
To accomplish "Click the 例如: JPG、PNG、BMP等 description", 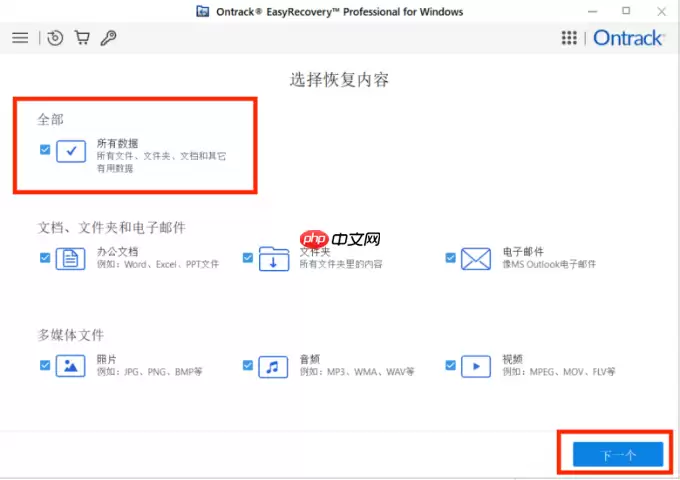I will pos(150,372).
